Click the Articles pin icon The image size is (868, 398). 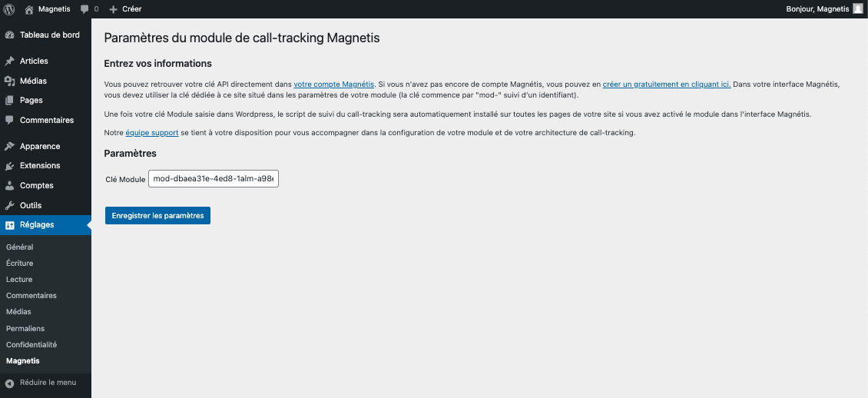[9, 61]
